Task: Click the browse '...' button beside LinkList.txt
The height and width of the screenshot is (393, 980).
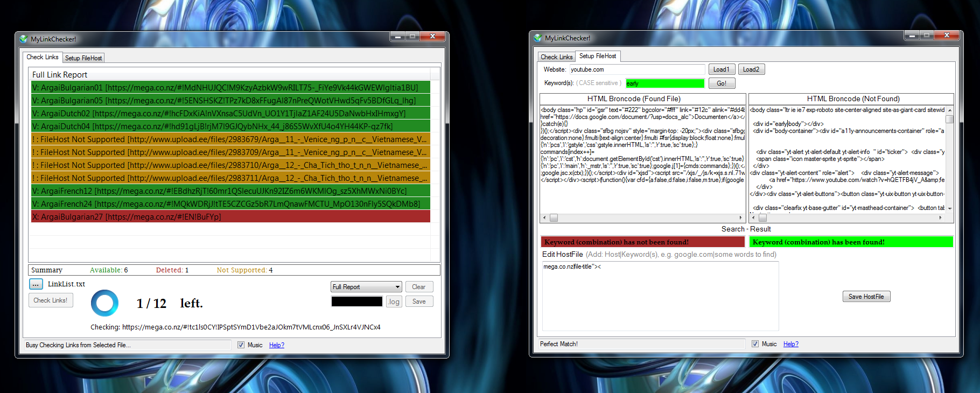Action: click(36, 284)
